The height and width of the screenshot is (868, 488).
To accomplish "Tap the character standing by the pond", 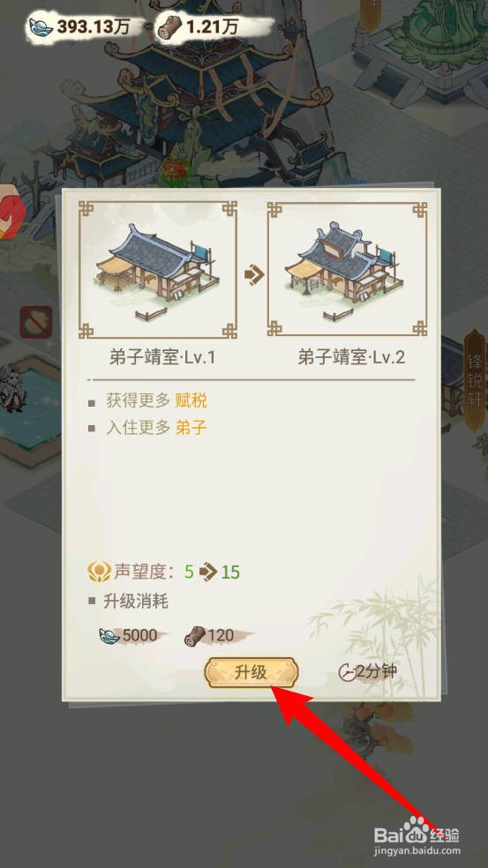I will coord(12,387).
